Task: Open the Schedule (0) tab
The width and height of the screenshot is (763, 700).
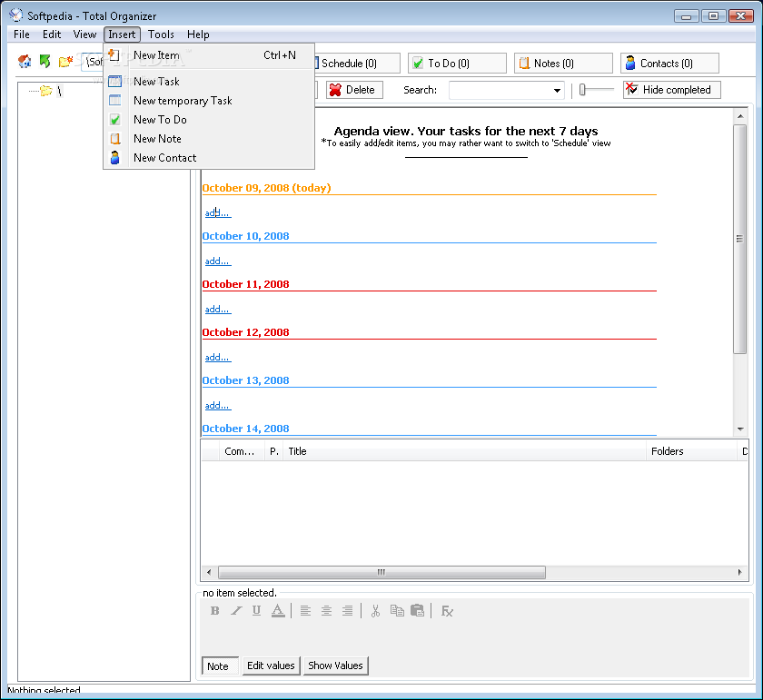Action: (357, 64)
